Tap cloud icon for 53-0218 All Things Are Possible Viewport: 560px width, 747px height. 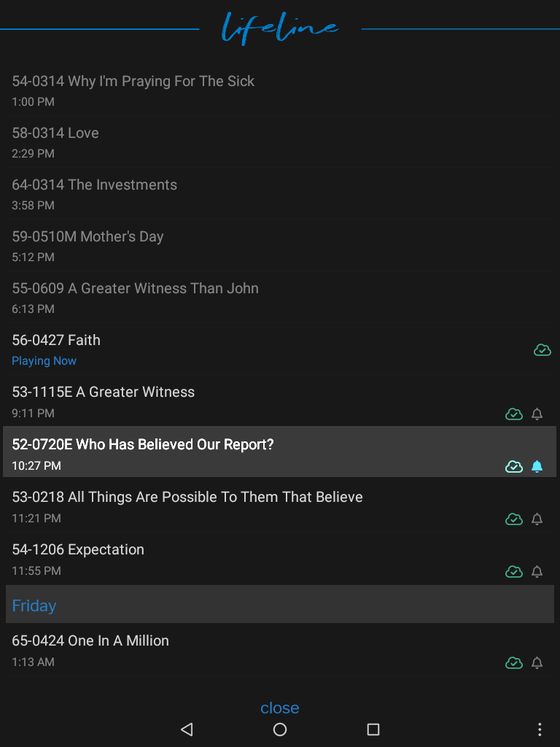click(514, 519)
